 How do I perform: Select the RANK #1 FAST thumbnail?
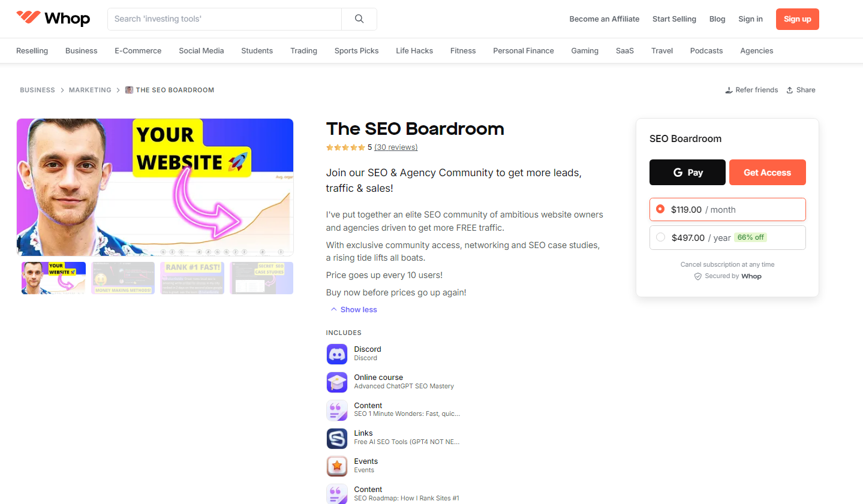(192, 277)
